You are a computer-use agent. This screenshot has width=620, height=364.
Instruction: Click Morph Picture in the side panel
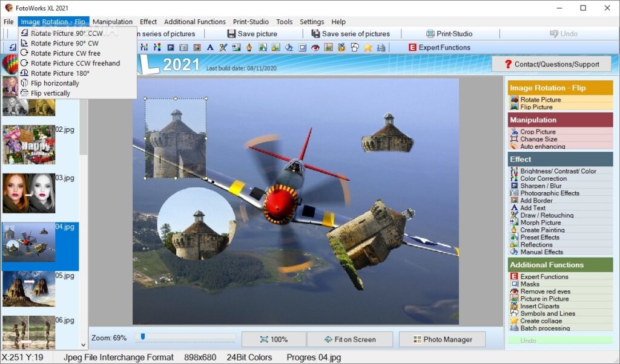pyautogui.click(x=541, y=223)
